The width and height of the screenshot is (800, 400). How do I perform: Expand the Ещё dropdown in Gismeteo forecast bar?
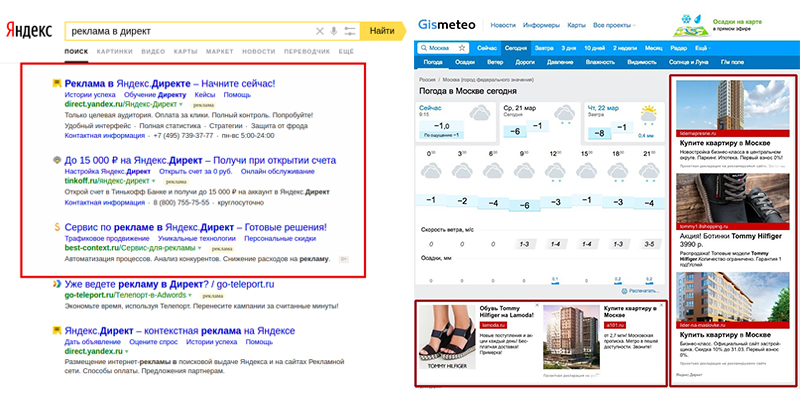703,48
